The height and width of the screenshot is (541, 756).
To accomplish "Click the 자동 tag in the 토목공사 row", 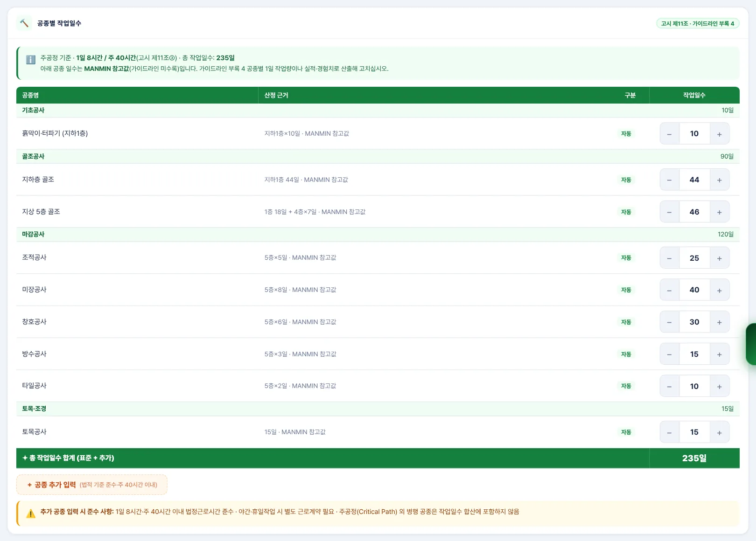I will click(x=626, y=432).
